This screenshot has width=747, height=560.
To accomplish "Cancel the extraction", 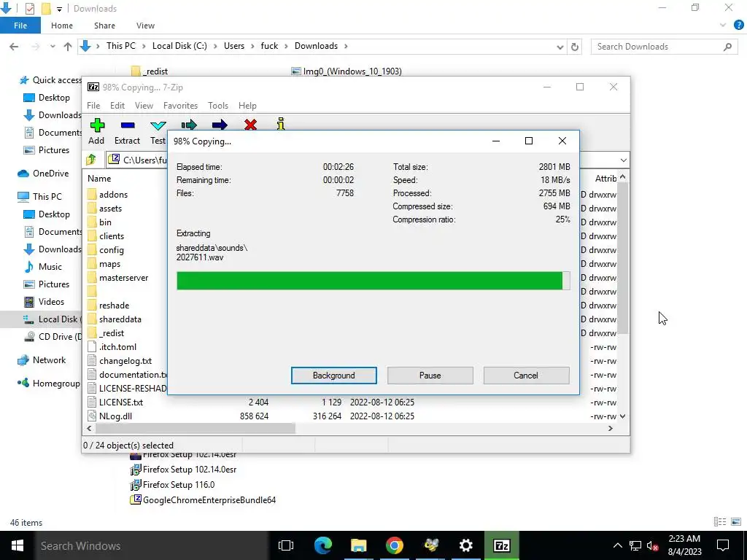I will (x=526, y=376).
